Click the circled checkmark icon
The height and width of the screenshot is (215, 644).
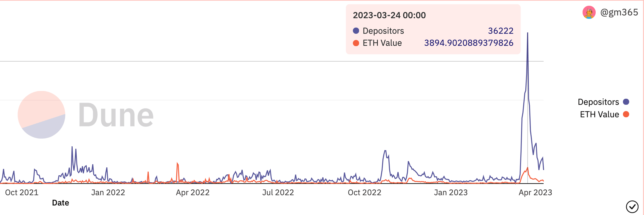[x=632, y=207]
